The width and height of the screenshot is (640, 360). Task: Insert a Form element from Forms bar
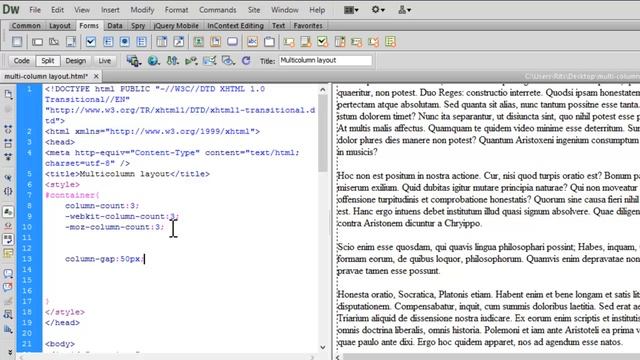(17, 42)
